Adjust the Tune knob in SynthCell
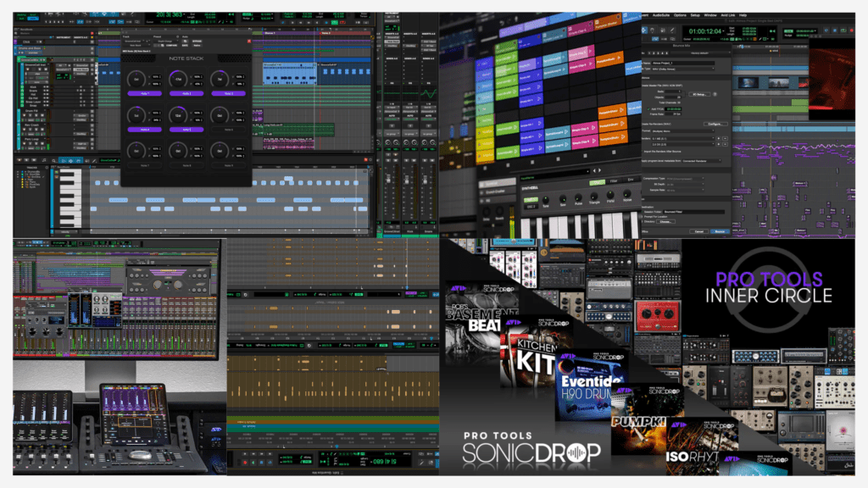 coord(546,200)
